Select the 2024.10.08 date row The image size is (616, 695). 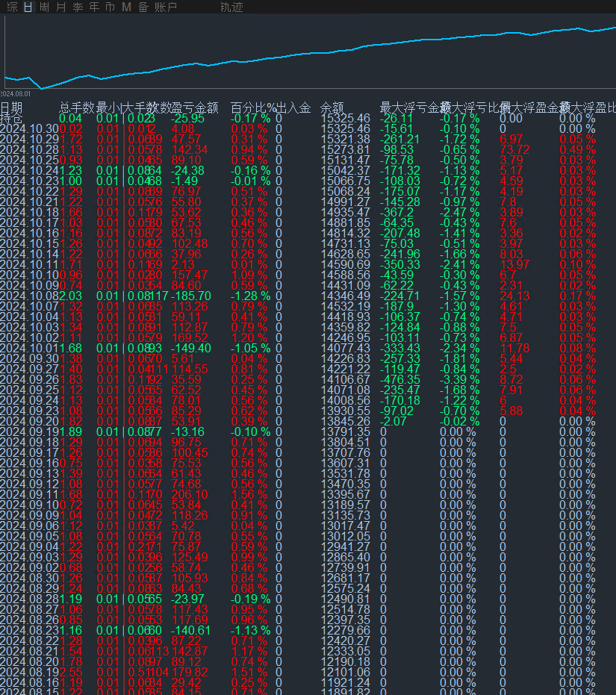pos(308,296)
